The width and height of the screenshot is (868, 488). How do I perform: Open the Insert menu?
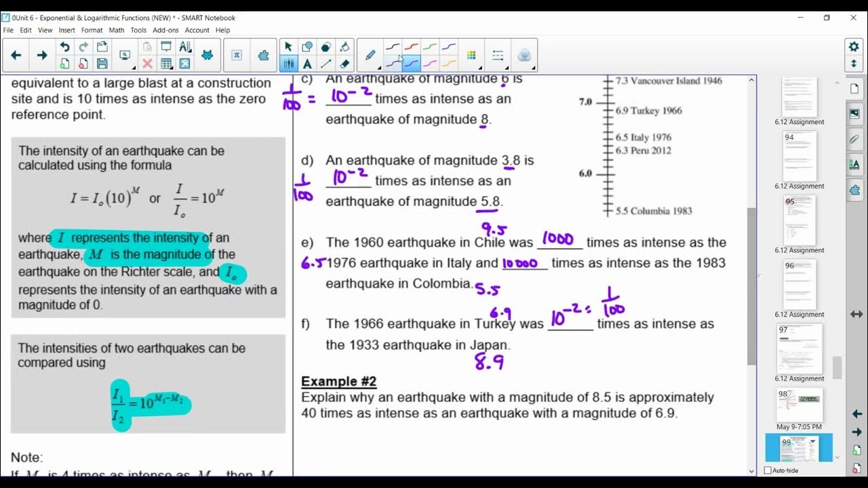pos(66,30)
